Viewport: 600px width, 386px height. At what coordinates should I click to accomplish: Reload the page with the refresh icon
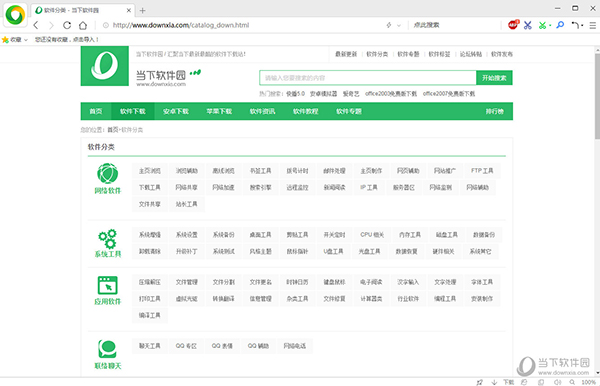[x=67, y=25]
